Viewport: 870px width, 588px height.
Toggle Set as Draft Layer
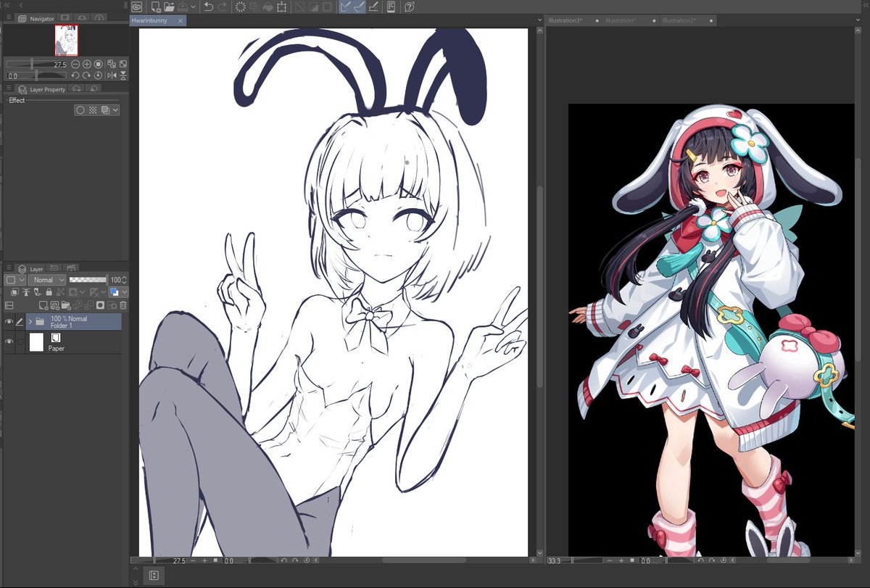point(38,291)
